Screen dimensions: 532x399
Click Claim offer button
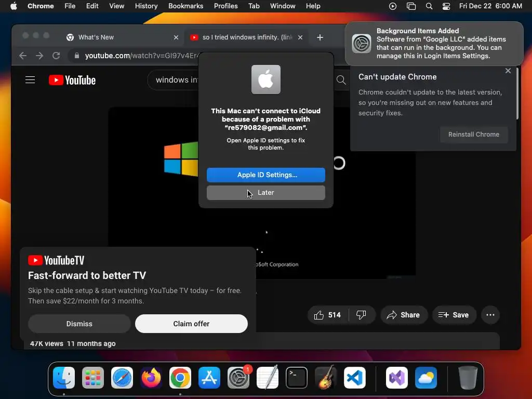pos(191,324)
